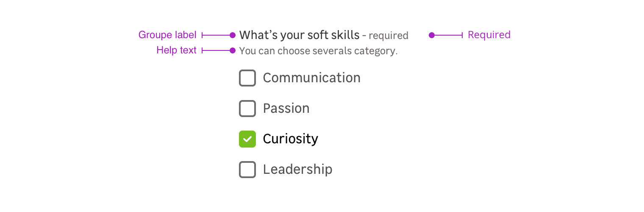Viewport: 644px width, 212px height.
Task: Uncheck the green Curiosity checkbox
Action: click(247, 139)
